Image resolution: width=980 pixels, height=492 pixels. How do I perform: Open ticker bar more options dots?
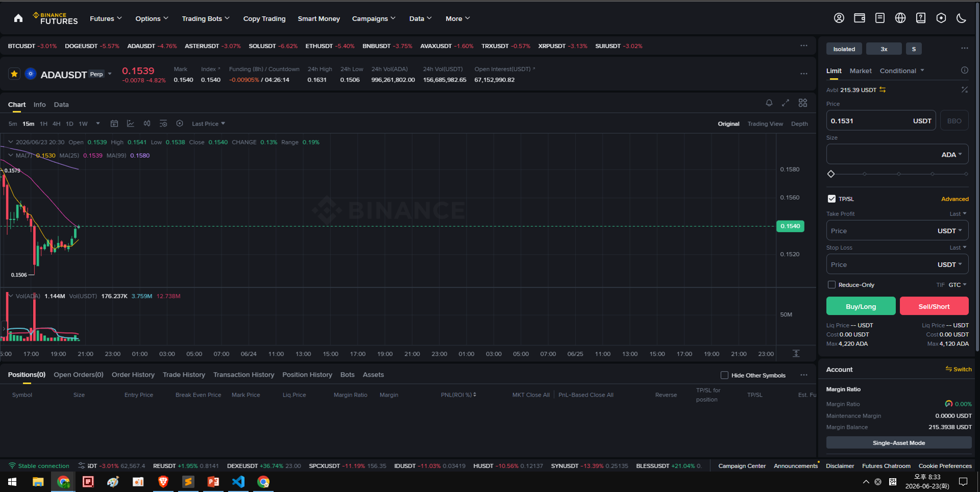click(x=804, y=46)
